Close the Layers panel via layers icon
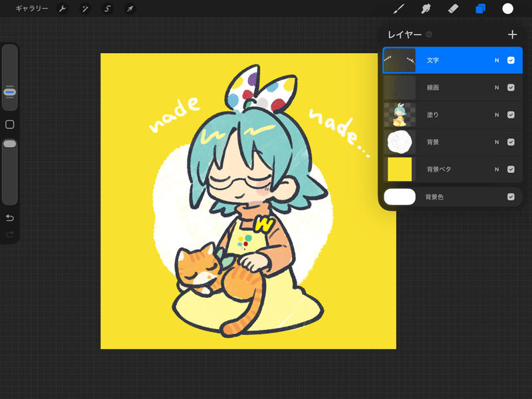 (480, 9)
